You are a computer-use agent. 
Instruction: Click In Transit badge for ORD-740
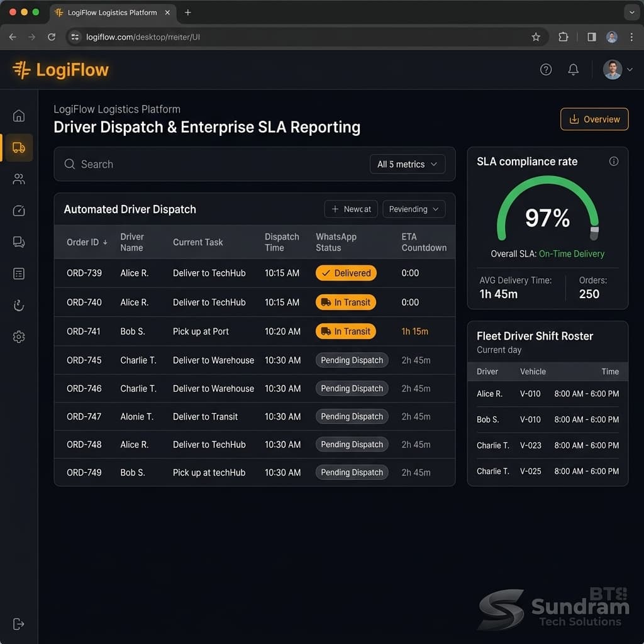[x=346, y=303]
